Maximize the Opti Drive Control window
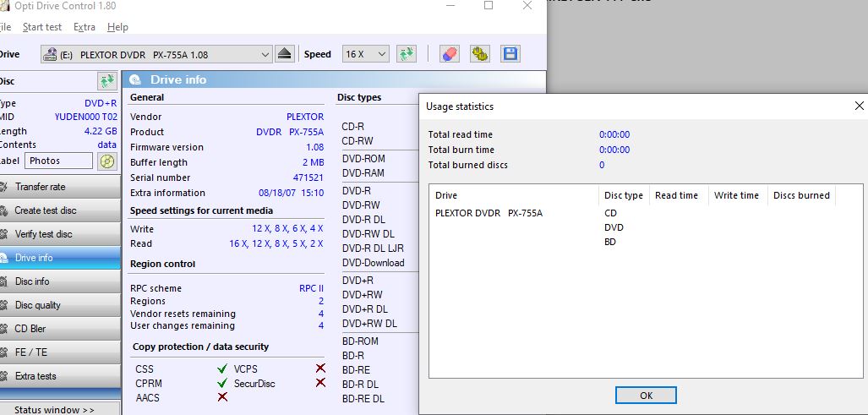This screenshot has height=415, width=868. point(489,6)
